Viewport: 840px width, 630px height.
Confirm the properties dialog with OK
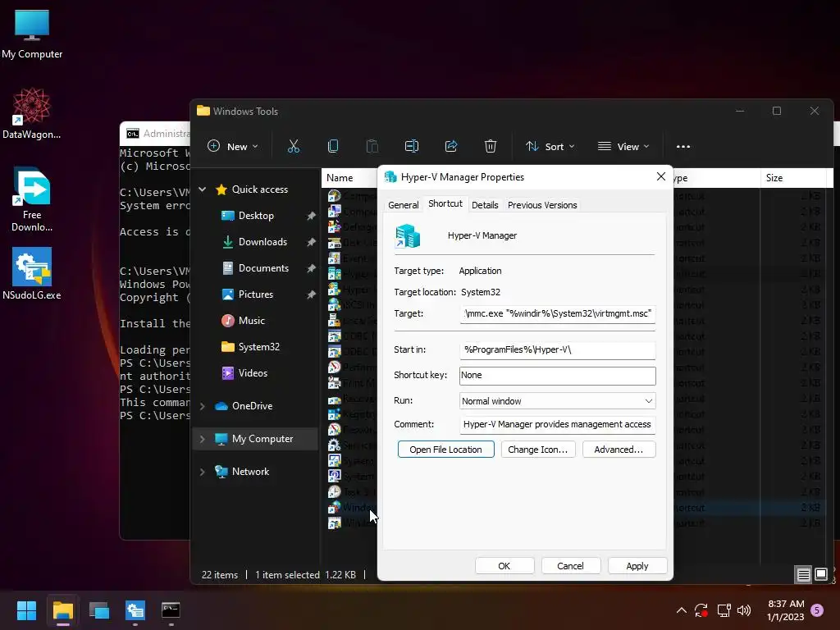(x=504, y=566)
